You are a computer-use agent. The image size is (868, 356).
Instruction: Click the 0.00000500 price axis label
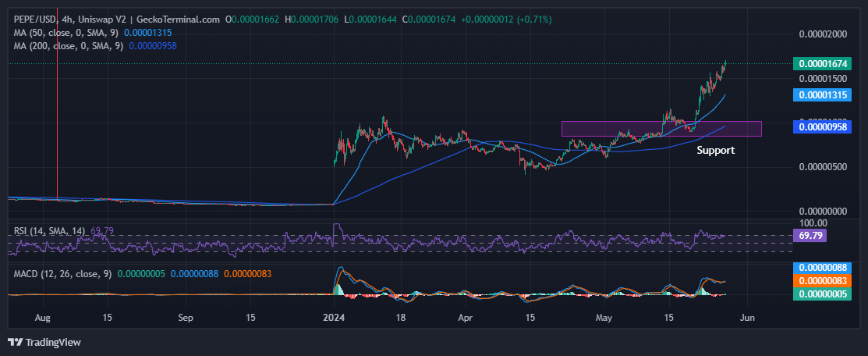(824, 167)
